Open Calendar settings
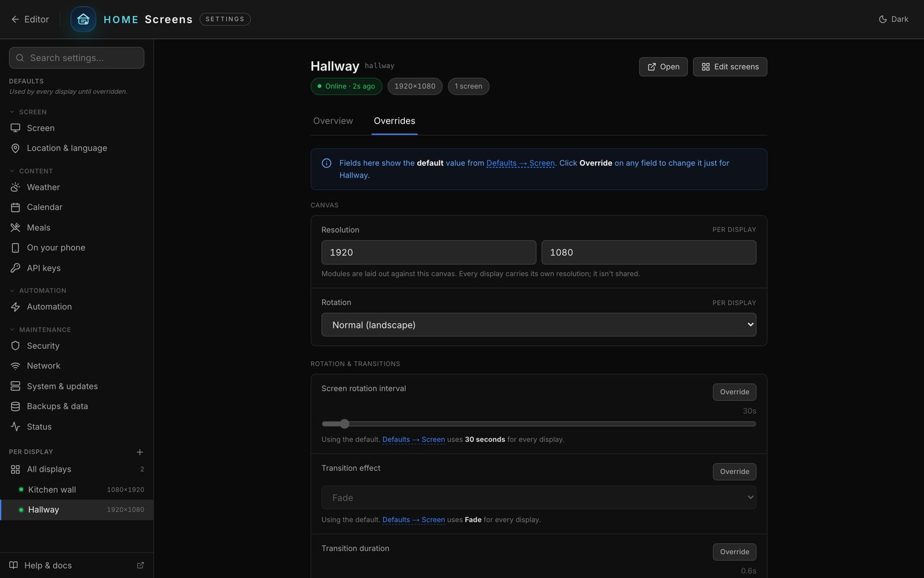 point(77,207)
